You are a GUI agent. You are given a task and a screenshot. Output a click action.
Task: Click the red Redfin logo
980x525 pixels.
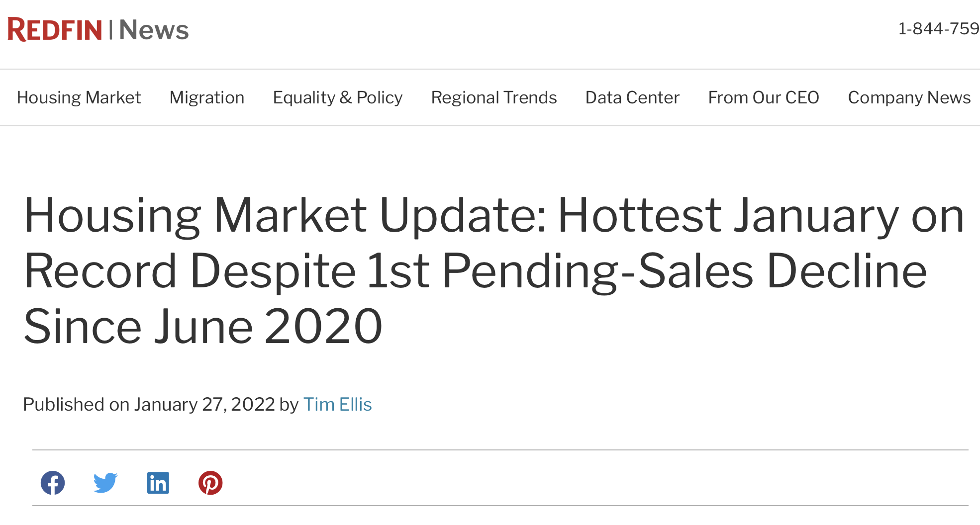click(x=55, y=29)
